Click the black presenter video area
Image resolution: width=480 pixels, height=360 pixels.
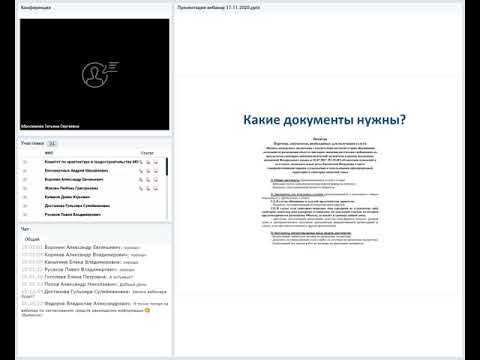95,74
